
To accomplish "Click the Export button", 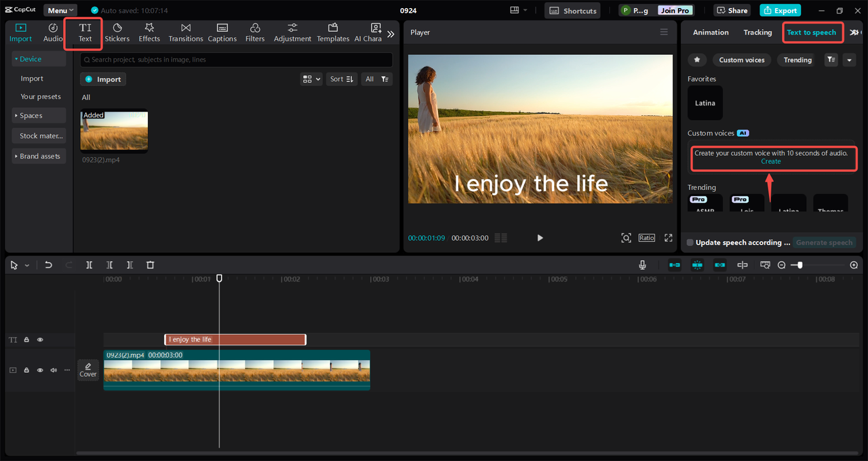I will click(x=780, y=10).
